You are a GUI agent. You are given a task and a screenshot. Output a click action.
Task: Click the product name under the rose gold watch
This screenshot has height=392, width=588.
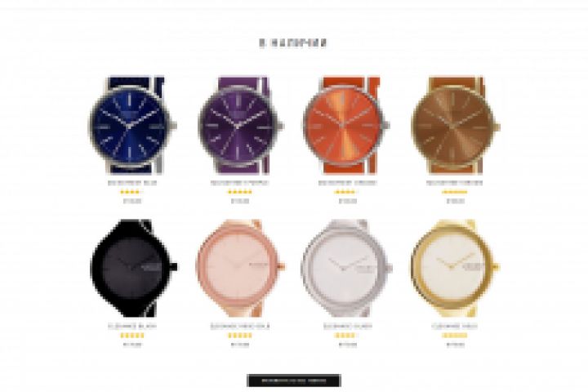tap(240, 326)
